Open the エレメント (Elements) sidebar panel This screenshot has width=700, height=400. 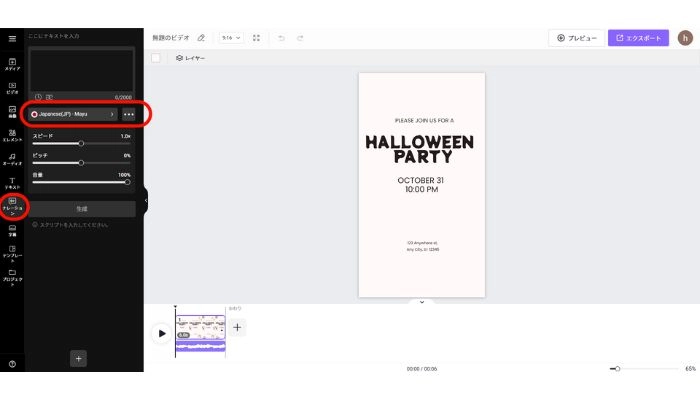pos(12,135)
